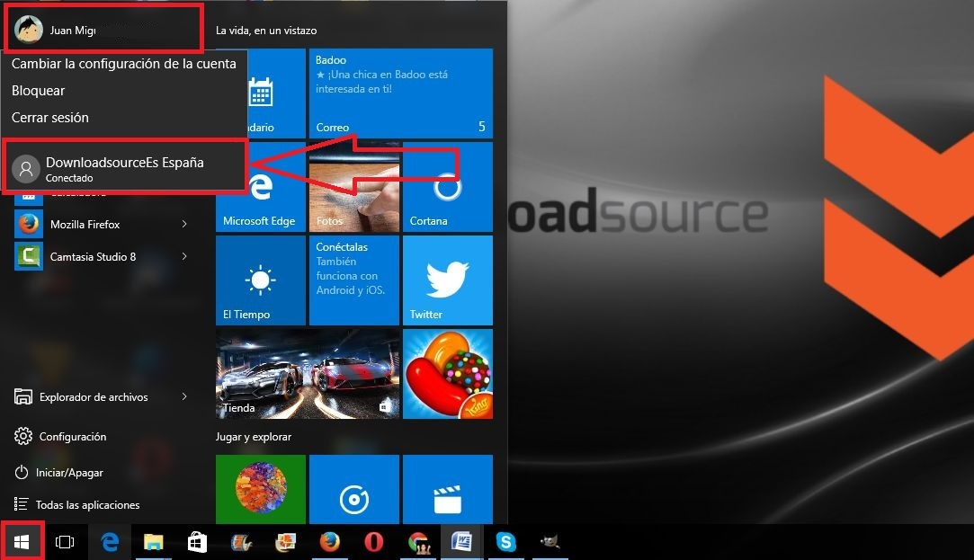Open File Explorer from the taskbar

(x=154, y=542)
